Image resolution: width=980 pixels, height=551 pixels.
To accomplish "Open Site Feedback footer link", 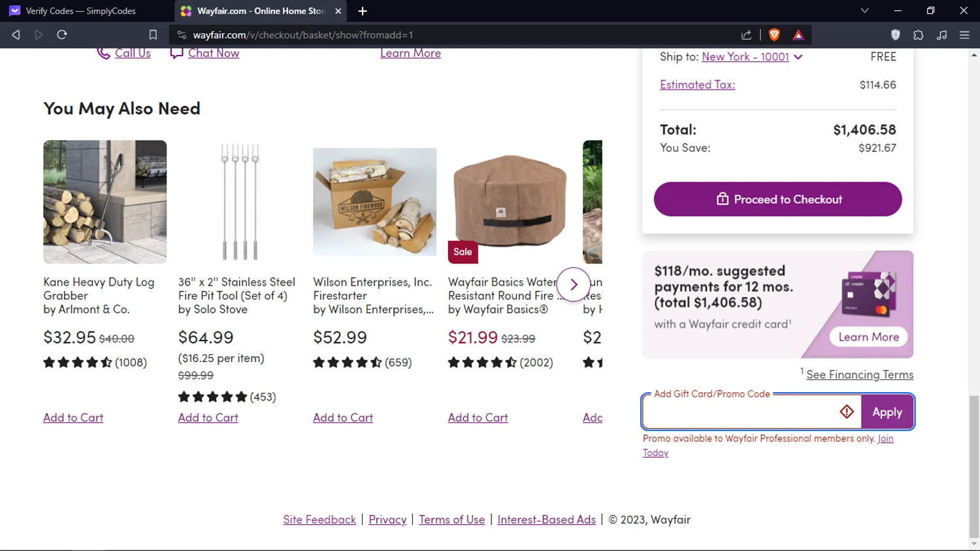I will [x=319, y=520].
